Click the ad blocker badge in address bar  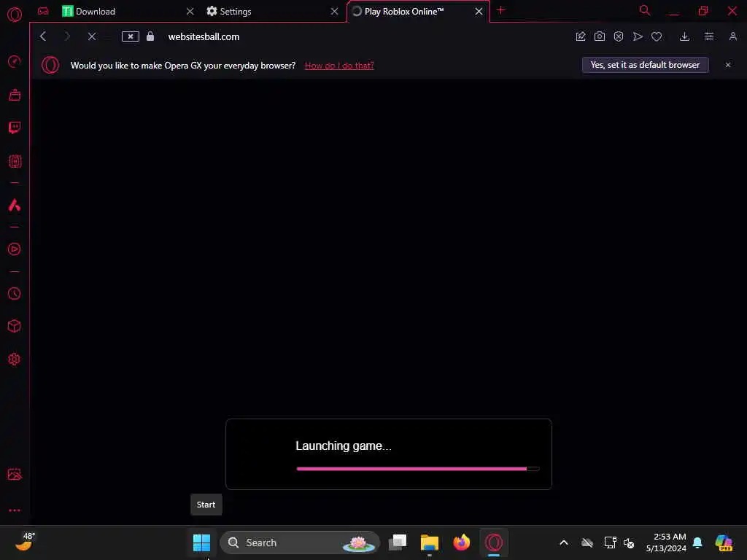130,36
